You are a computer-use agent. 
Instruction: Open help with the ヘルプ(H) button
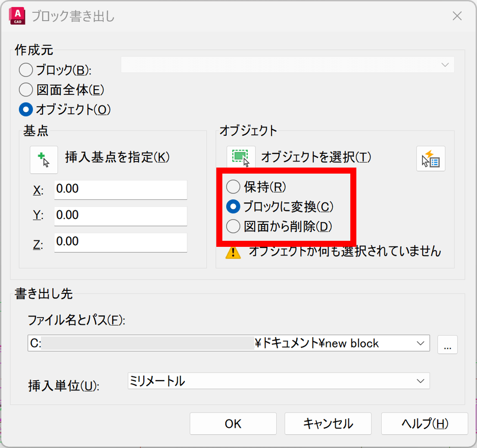(x=424, y=423)
